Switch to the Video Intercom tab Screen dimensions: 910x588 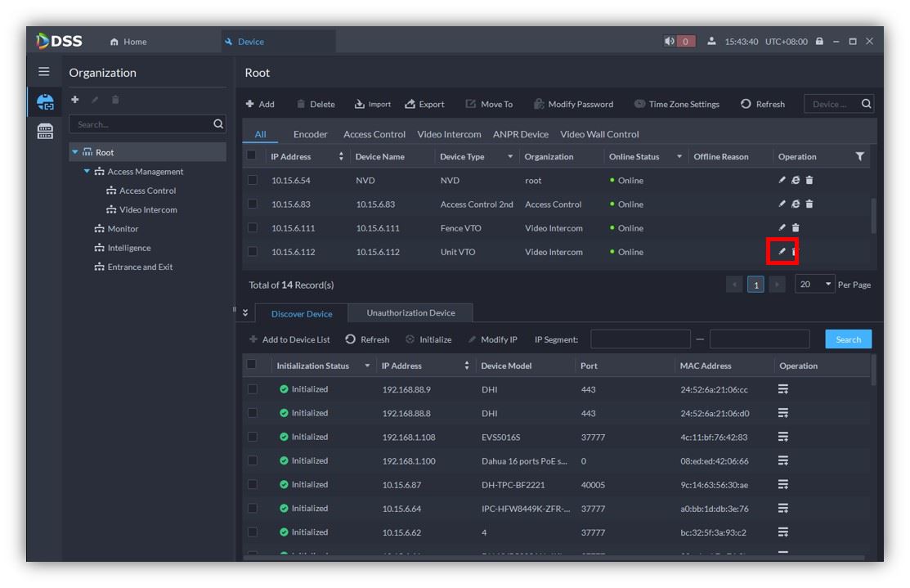coord(449,134)
